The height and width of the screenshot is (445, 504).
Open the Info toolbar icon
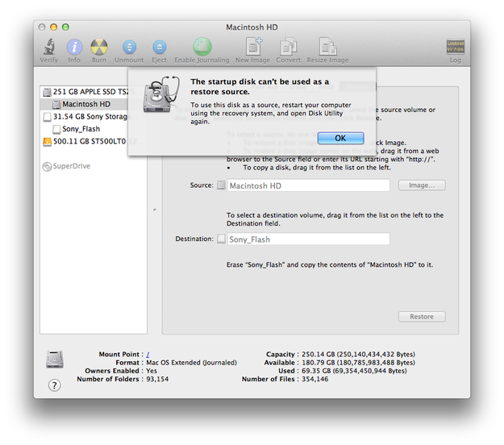coord(74,47)
